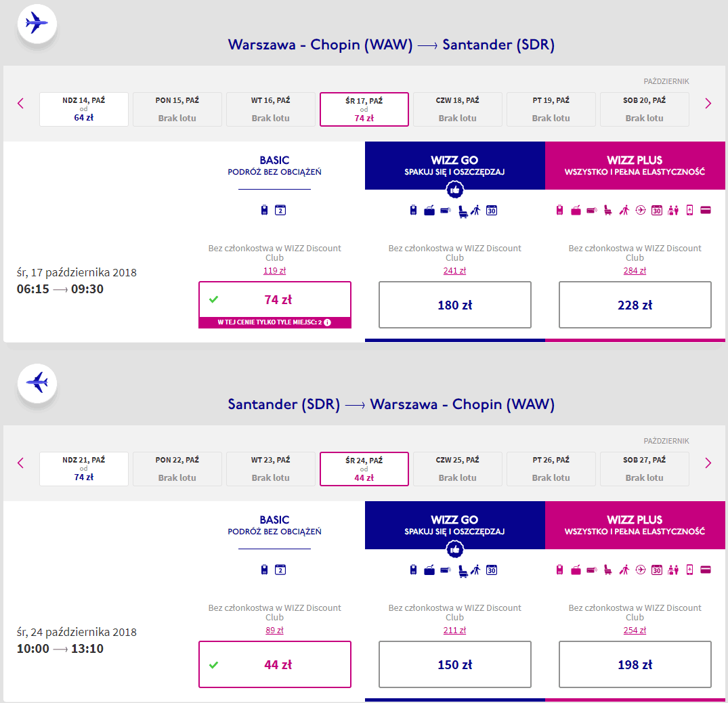The height and width of the screenshot is (703, 728).
Task: Show later outbound dates with right chevron
Action: pos(708,104)
